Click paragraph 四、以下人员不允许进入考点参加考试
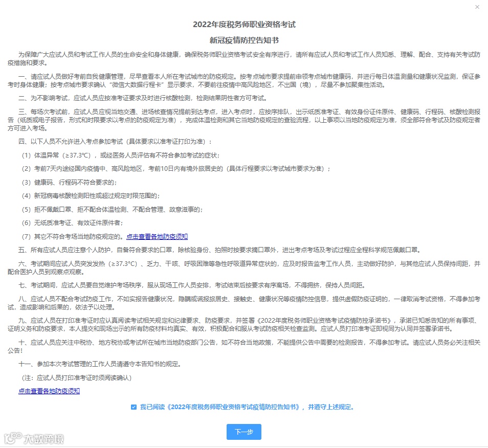Viewport: 488px width, 448px height. click(x=115, y=142)
